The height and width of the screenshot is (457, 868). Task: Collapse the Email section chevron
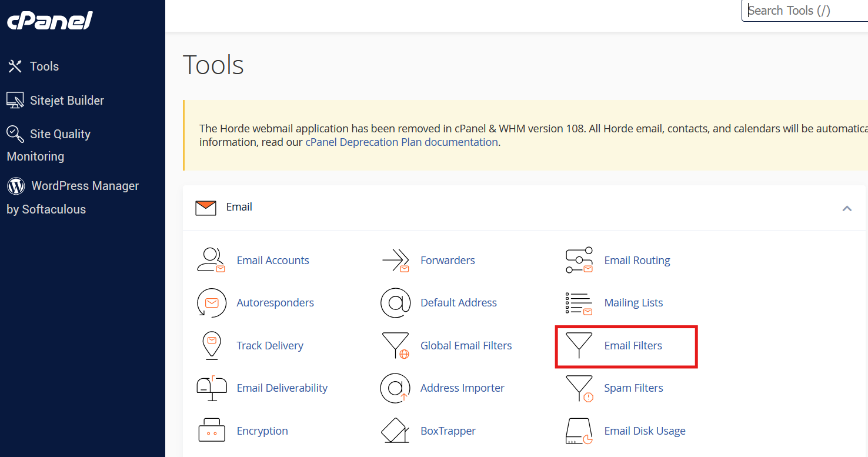(x=847, y=208)
